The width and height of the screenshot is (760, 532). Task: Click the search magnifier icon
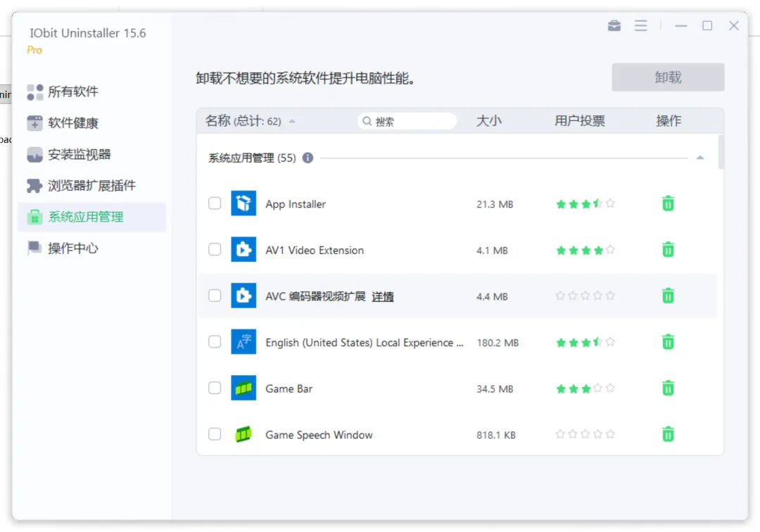coord(367,121)
